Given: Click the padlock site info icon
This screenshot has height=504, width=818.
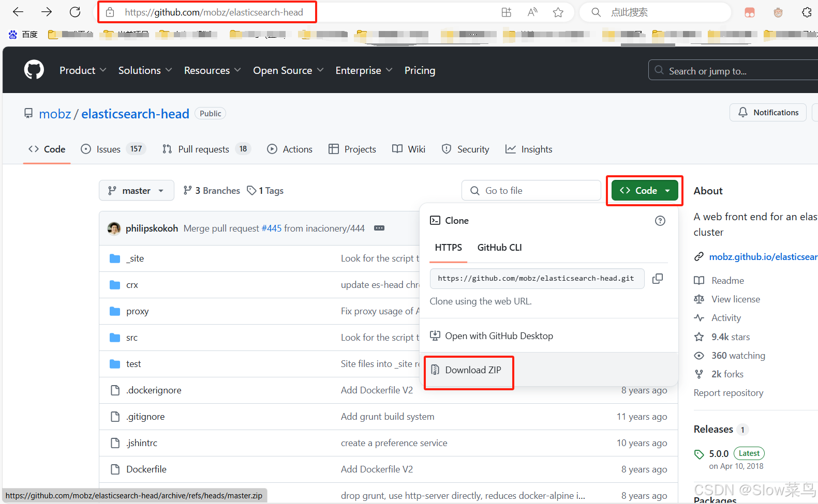Looking at the screenshot, I should [110, 12].
